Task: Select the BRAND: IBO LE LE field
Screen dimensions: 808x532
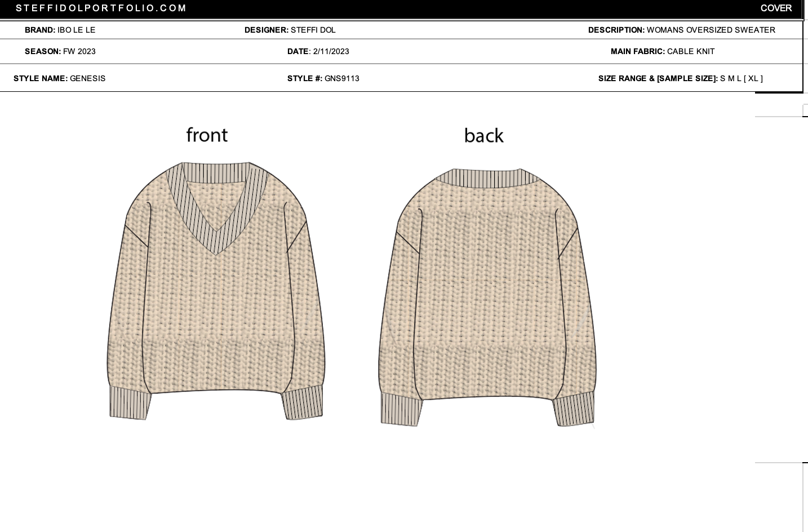Action: (60, 30)
